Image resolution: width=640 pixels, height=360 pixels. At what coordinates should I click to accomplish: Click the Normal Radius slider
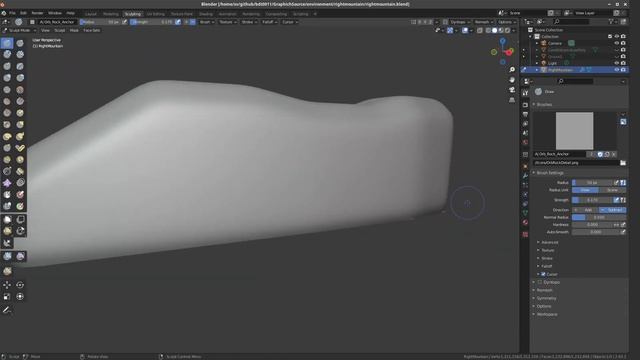[x=599, y=218]
